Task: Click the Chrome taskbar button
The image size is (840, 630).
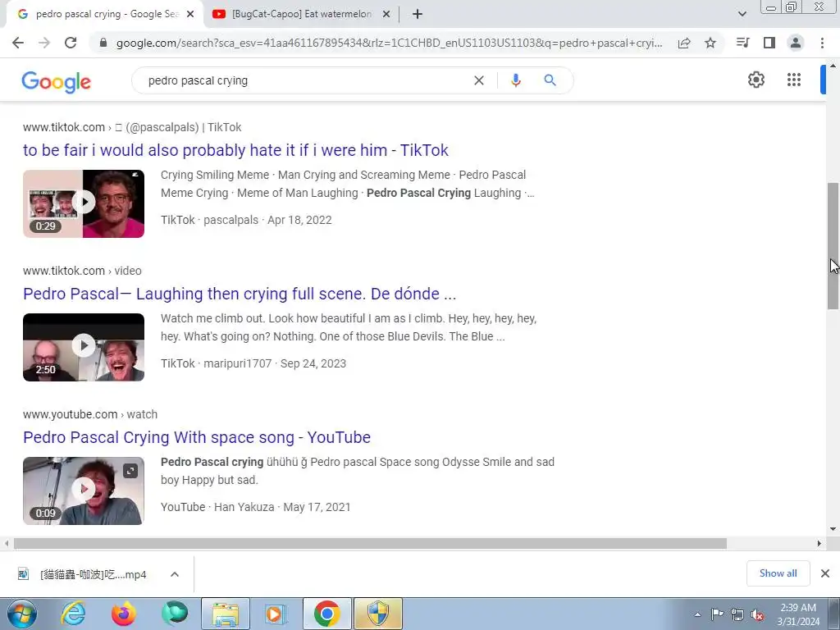Action: (327, 614)
